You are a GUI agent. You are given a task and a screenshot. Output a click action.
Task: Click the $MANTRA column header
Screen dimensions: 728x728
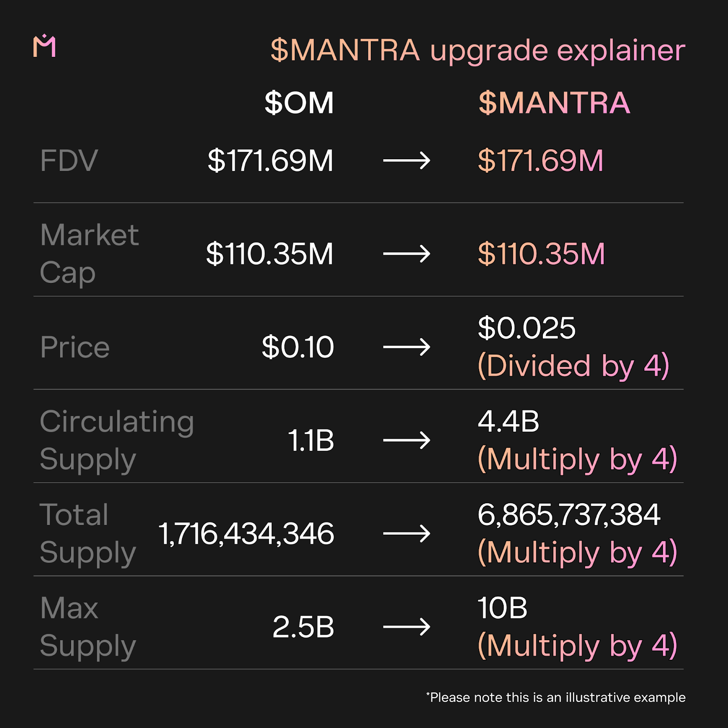pos(554,103)
